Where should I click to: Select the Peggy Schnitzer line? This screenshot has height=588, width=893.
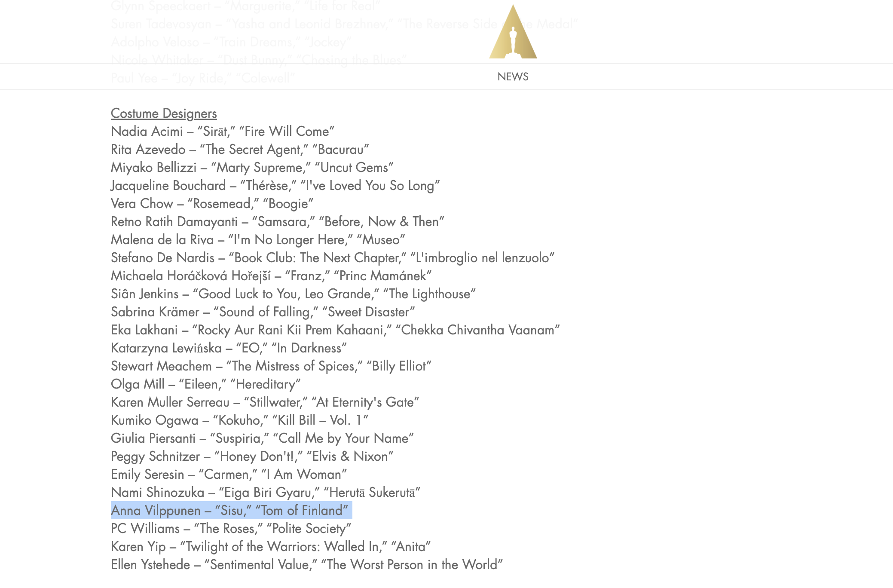[252, 456]
